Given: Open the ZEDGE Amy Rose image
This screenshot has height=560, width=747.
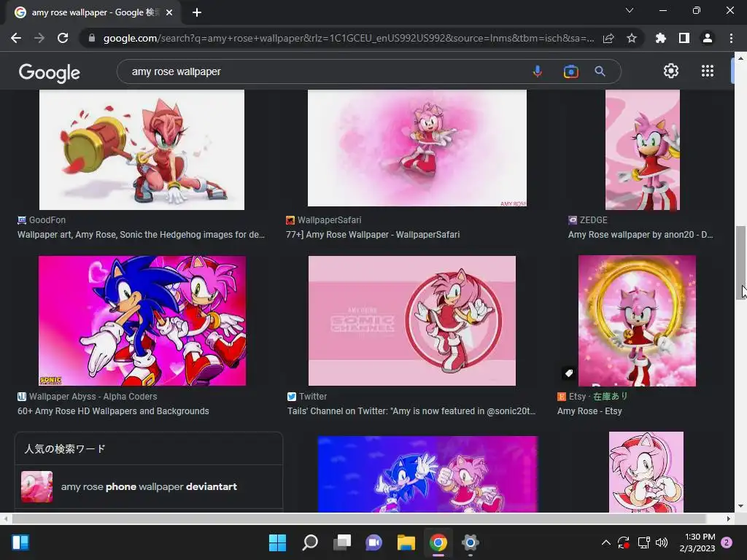Looking at the screenshot, I should point(642,149).
